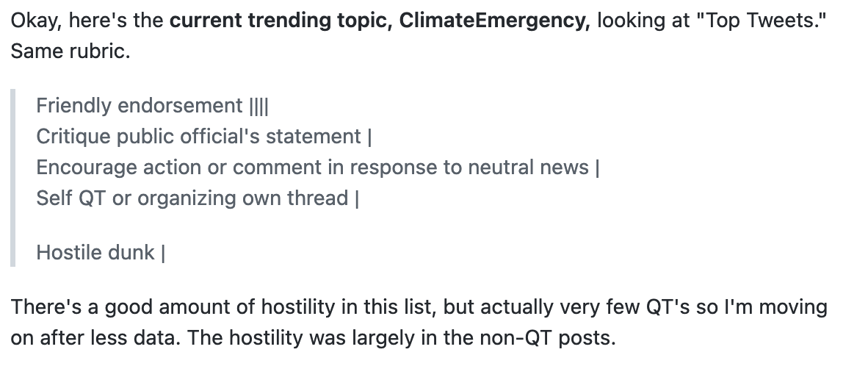Click the words "neutral news"
868x366 pixels.
[528, 168]
